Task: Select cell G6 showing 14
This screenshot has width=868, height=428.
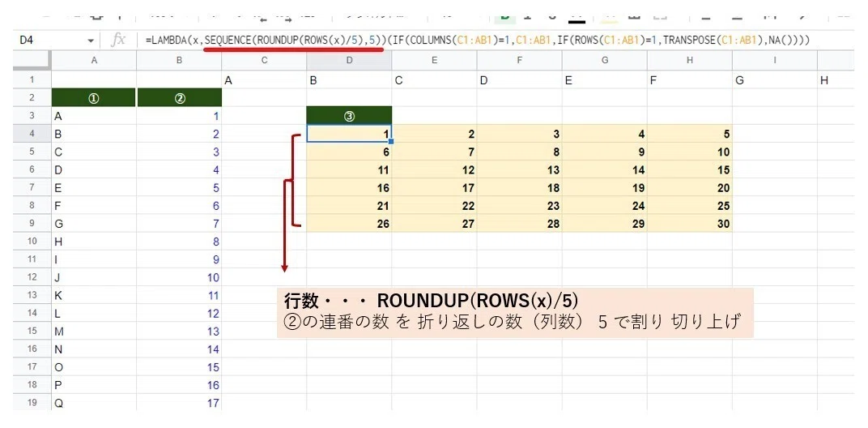Action: tap(605, 169)
